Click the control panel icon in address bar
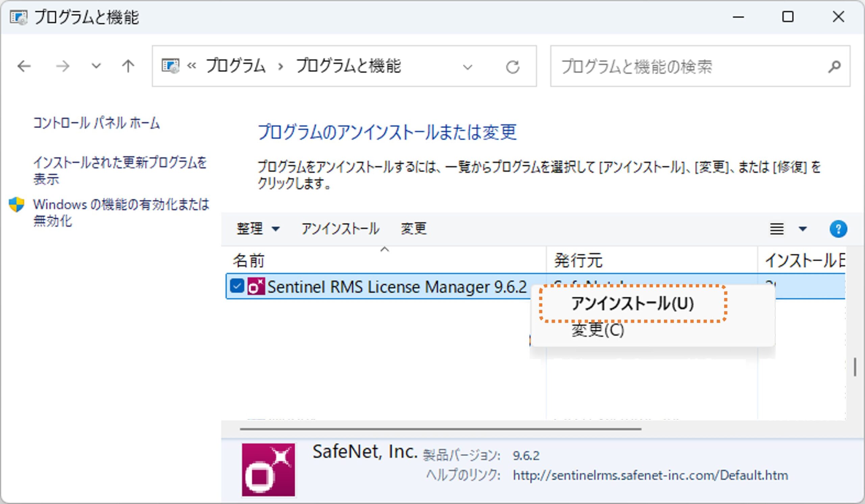 (171, 66)
